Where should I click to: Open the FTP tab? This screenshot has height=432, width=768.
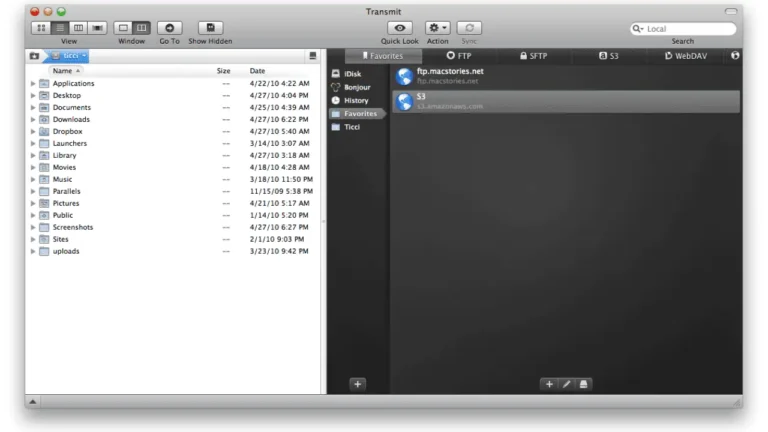[x=459, y=56]
